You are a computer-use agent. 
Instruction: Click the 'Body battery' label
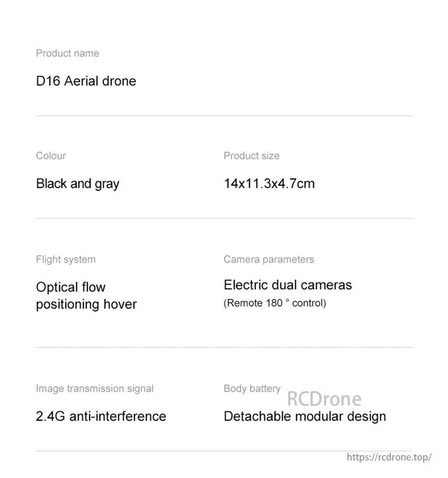point(252,388)
